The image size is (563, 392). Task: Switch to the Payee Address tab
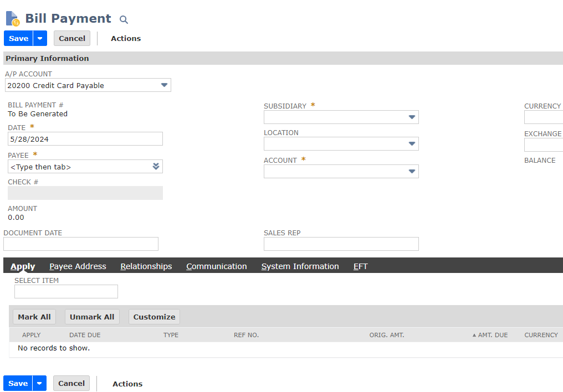(78, 266)
